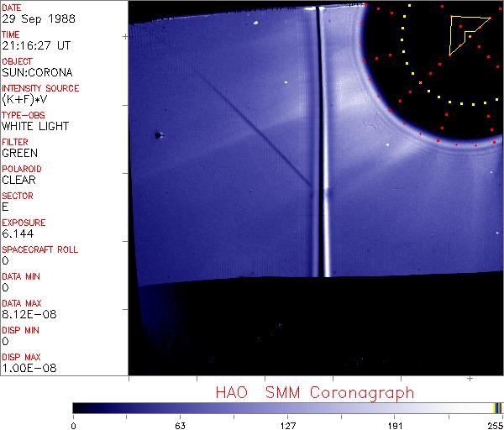Select the date value 29 Sep 1988
504x430 pixels.
[32, 18]
